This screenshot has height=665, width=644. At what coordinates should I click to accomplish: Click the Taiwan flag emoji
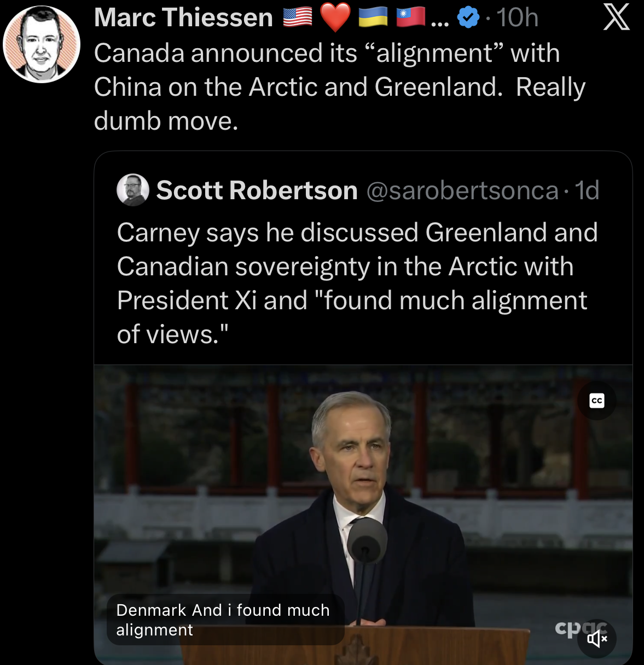pyautogui.click(x=410, y=18)
